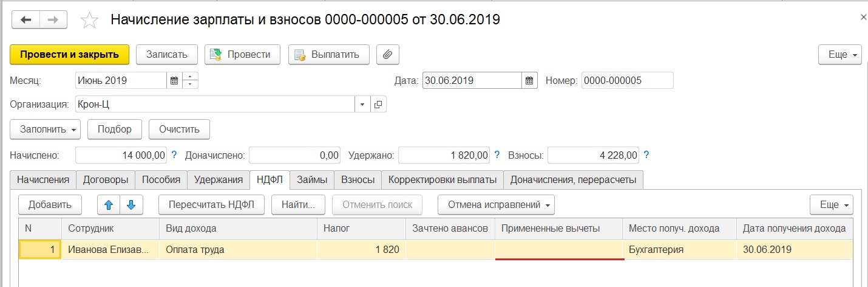Switch to the Начисления tab
868x287 pixels.
pos(43,179)
